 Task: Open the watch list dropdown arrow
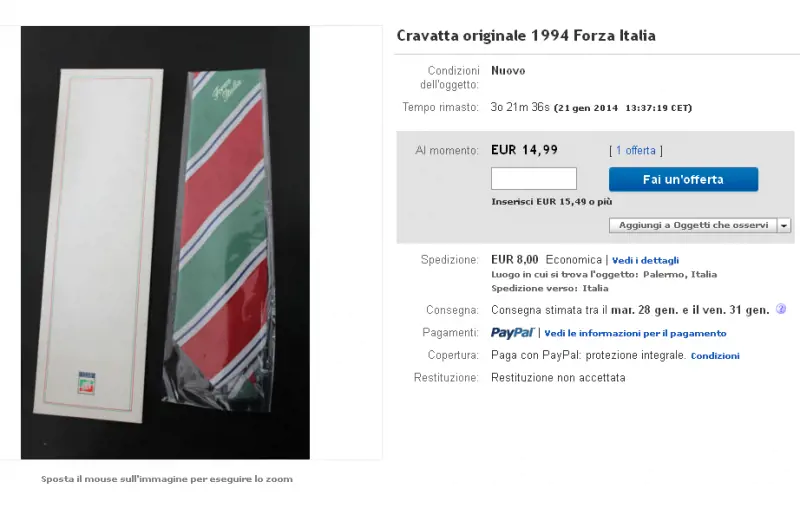tap(784, 225)
